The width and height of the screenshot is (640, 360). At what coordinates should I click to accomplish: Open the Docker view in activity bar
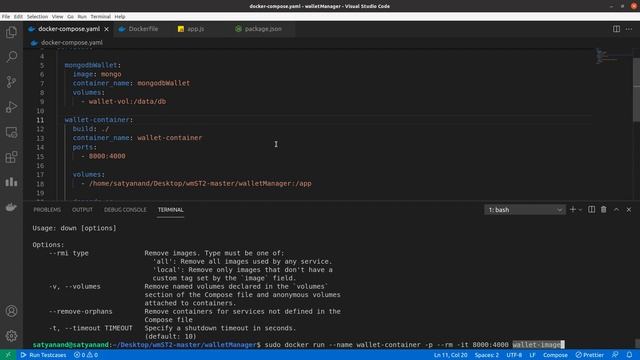click(11, 207)
